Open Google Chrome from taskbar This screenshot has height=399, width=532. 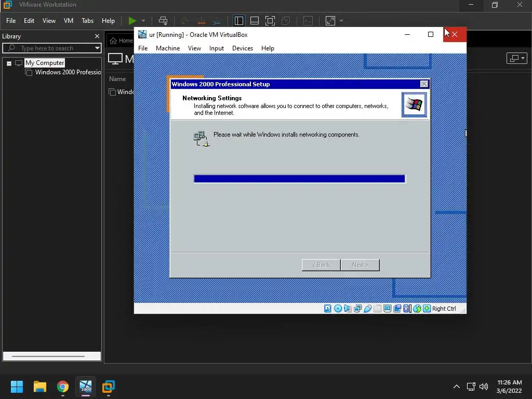pyautogui.click(x=63, y=387)
